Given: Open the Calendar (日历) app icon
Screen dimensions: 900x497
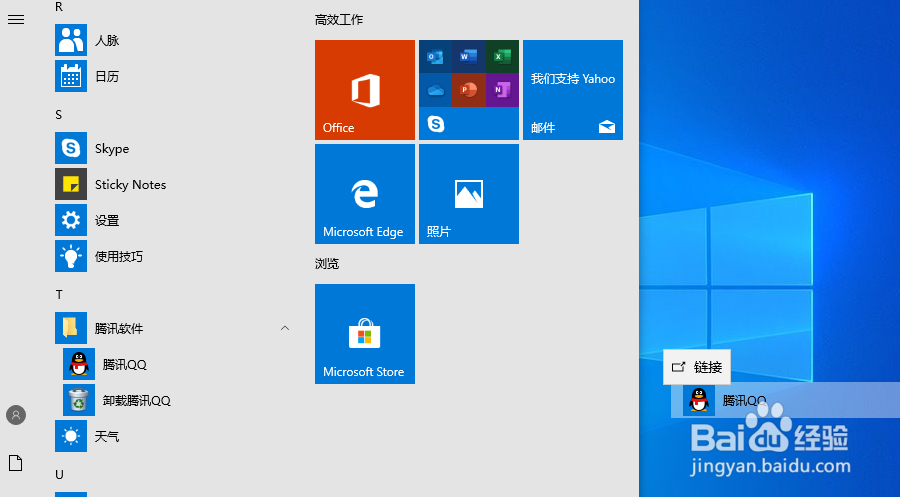Looking at the screenshot, I should (71, 76).
